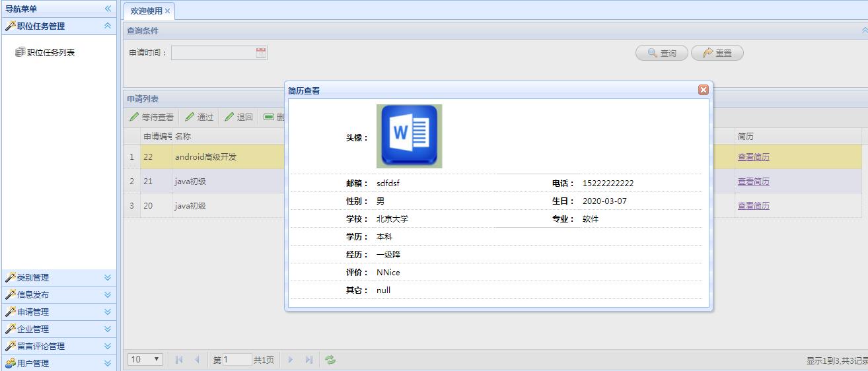Image resolution: width=868 pixels, height=371 pixels.
Task: Click the phone value 15222222222
Action: [608, 184]
